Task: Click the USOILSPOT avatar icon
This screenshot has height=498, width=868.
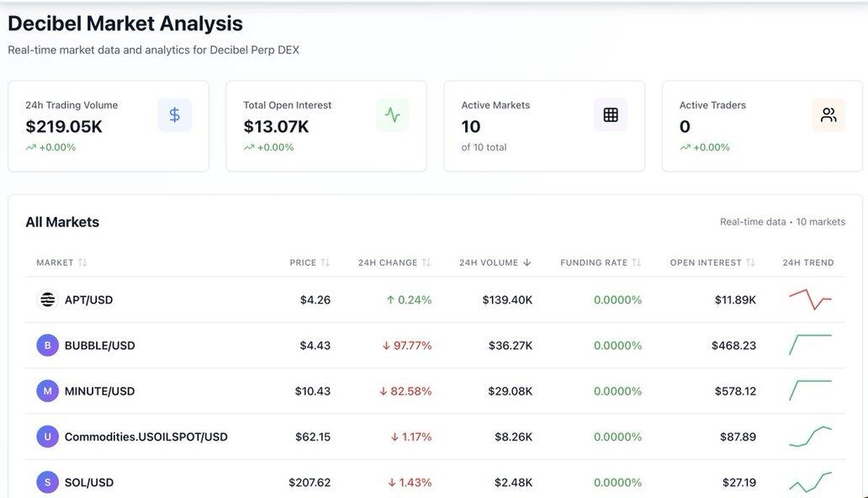Action: (x=47, y=437)
